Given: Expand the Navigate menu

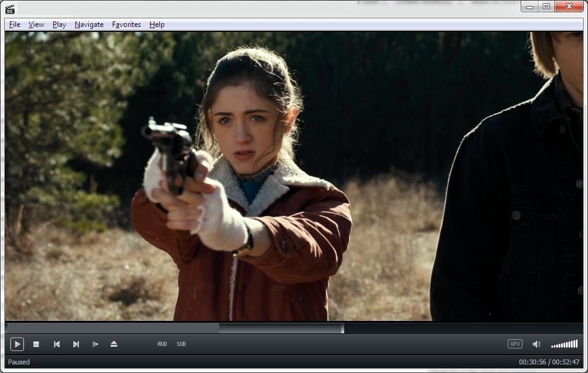Looking at the screenshot, I should tap(89, 24).
